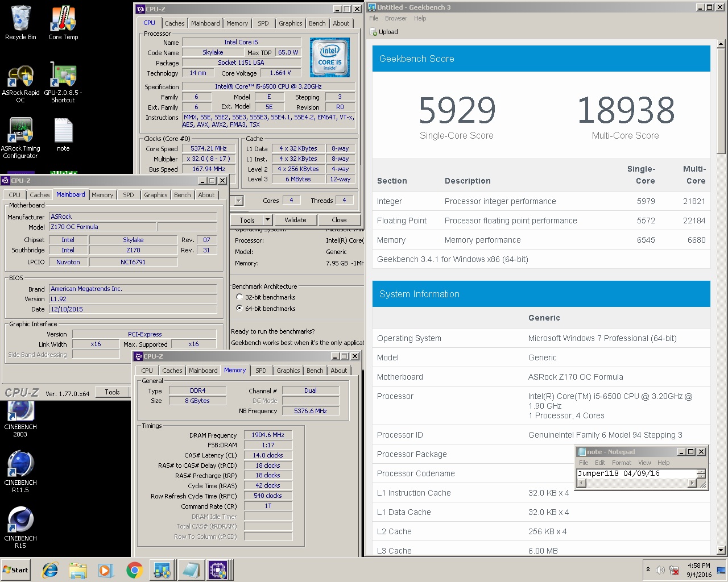Click the Core Speed field showing 5374.21 MHz
This screenshot has width=728, height=582.
tap(209, 148)
